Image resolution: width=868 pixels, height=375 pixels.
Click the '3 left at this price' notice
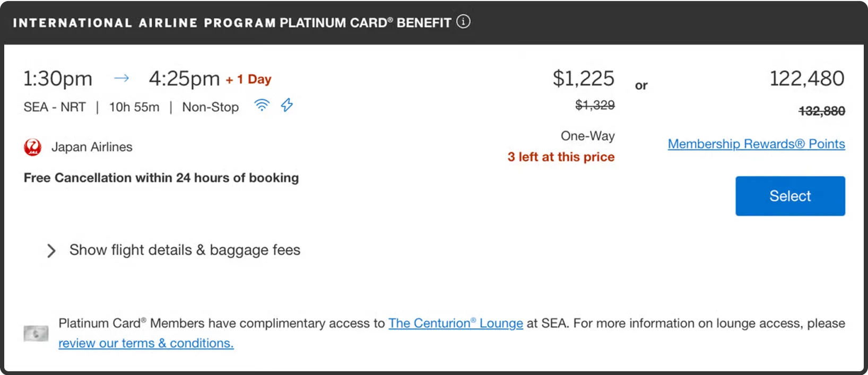coord(561,157)
